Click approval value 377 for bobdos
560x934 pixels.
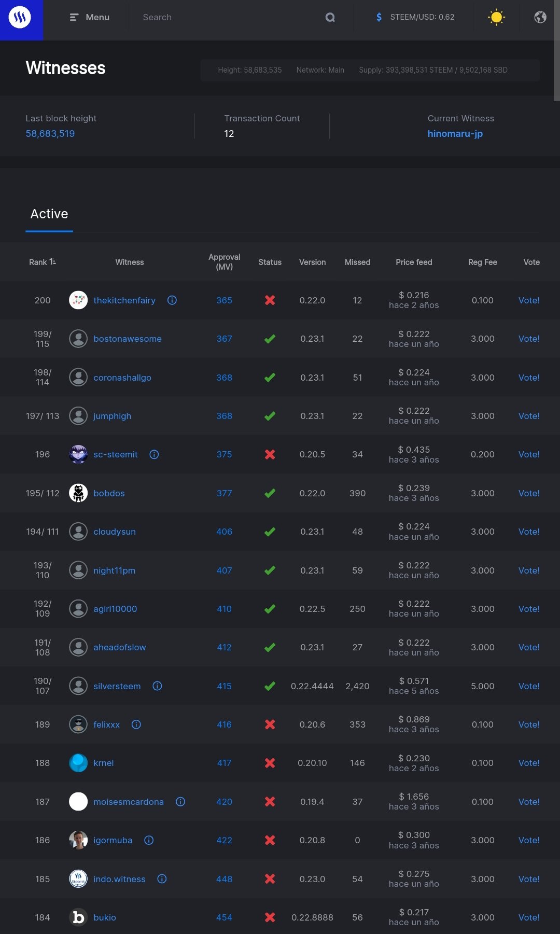pyautogui.click(x=224, y=493)
